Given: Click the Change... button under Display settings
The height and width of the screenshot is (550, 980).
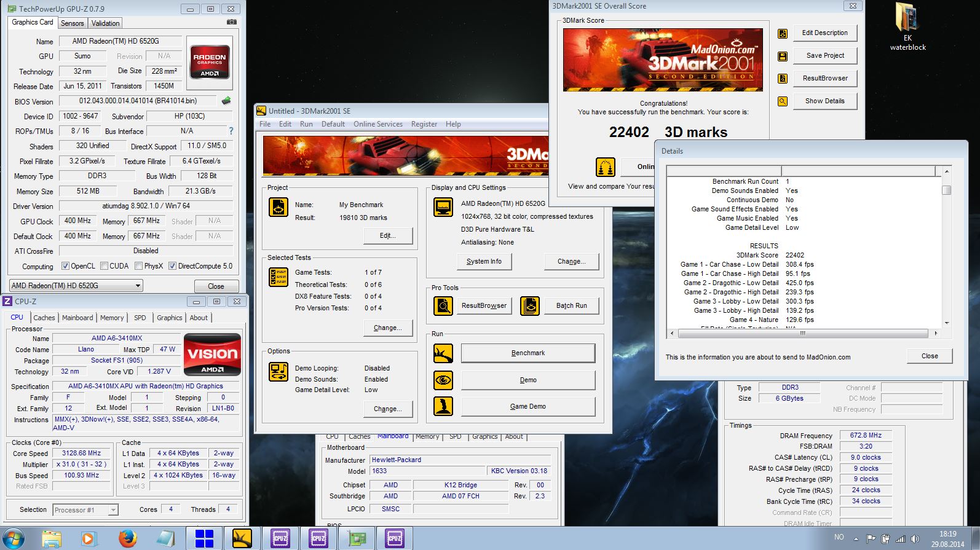Looking at the screenshot, I should point(571,262).
